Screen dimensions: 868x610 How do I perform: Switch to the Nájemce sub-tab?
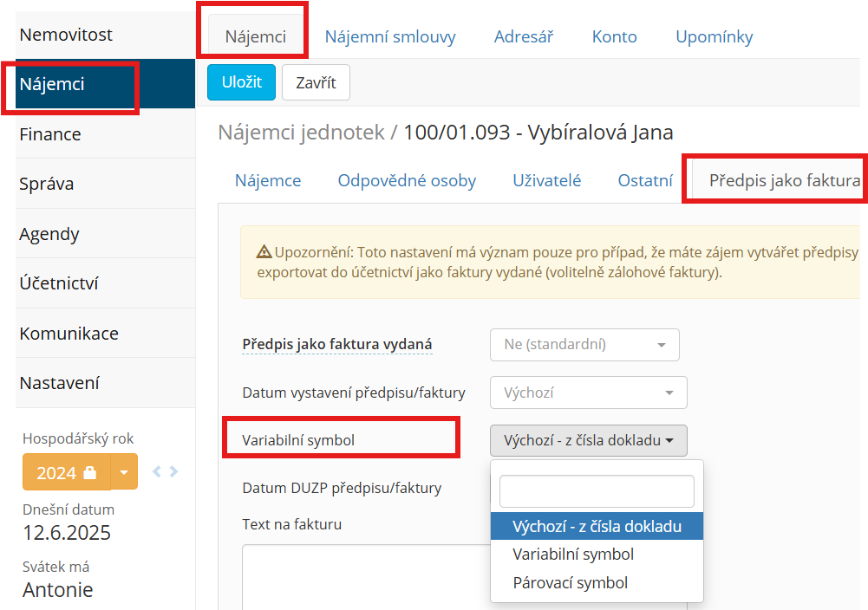[268, 181]
